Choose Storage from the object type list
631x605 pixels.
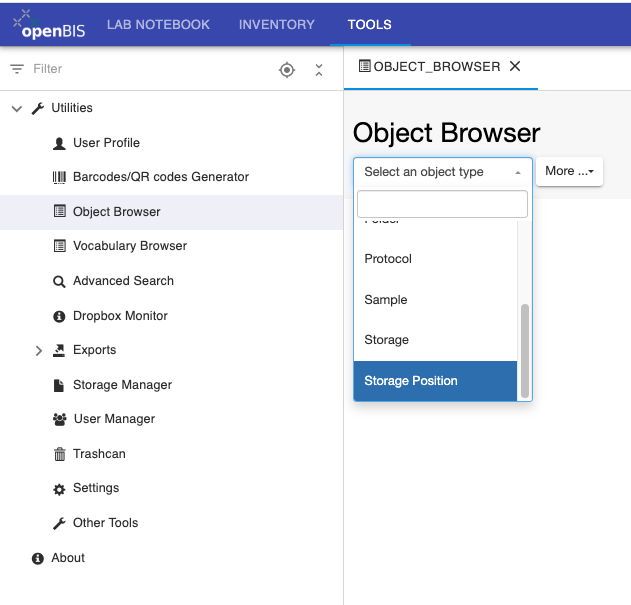pos(435,340)
